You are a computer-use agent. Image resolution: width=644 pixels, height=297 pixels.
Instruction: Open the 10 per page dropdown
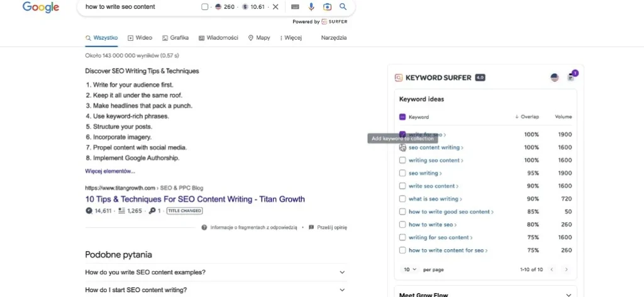410,269
